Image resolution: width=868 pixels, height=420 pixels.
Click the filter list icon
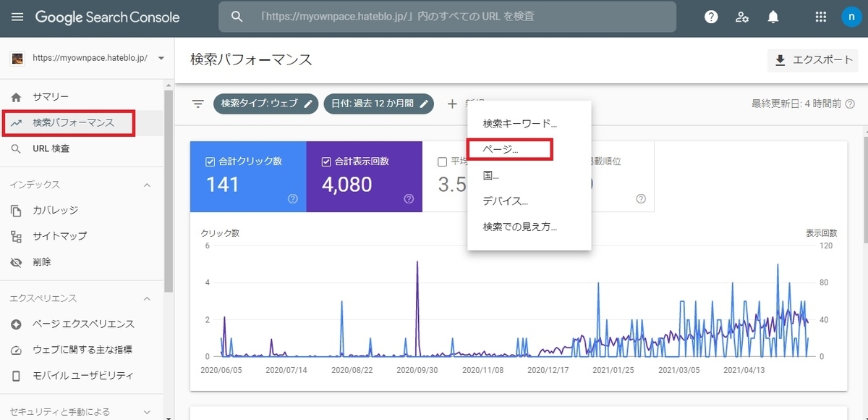197,104
